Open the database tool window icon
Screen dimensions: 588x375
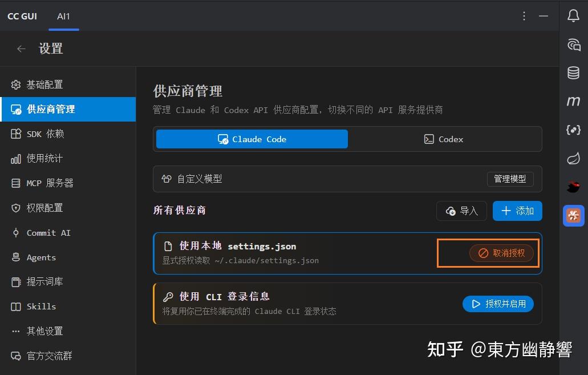pyautogui.click(x=573, y=73)
